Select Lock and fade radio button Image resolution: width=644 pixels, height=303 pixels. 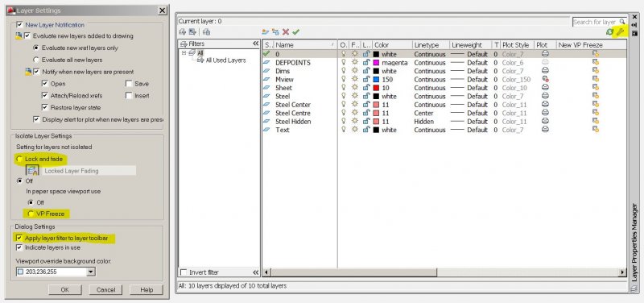tap(19, 159)
